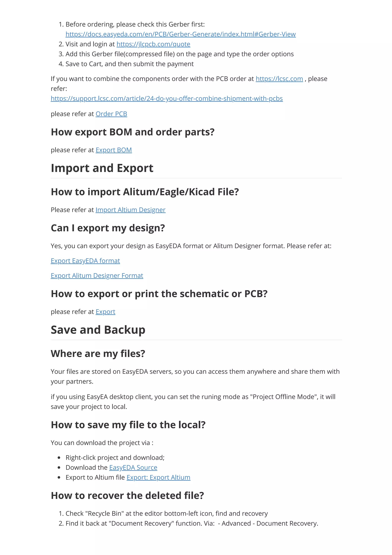This screenshot has width=392, height=555.
Task: Click the jlcpcb.com/quote link
Action: point(153,44)
